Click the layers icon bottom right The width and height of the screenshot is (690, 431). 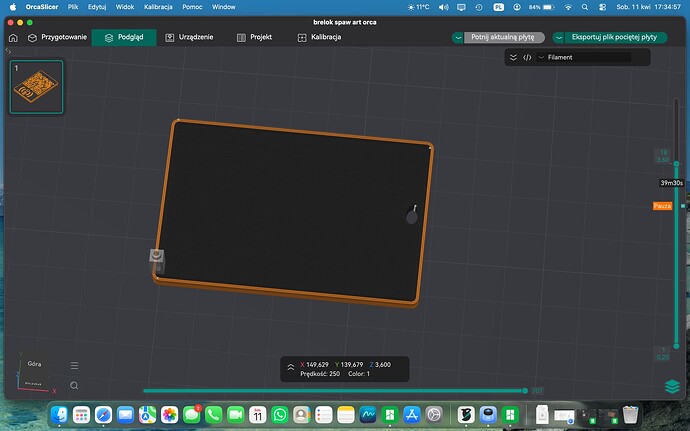[672, 387]
